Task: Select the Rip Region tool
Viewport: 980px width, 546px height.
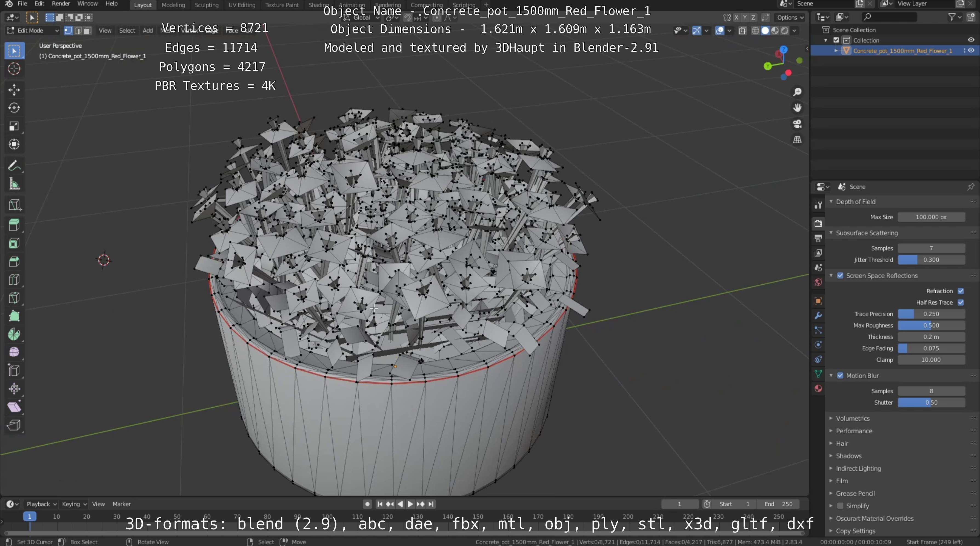Action: tap(14, 425)
